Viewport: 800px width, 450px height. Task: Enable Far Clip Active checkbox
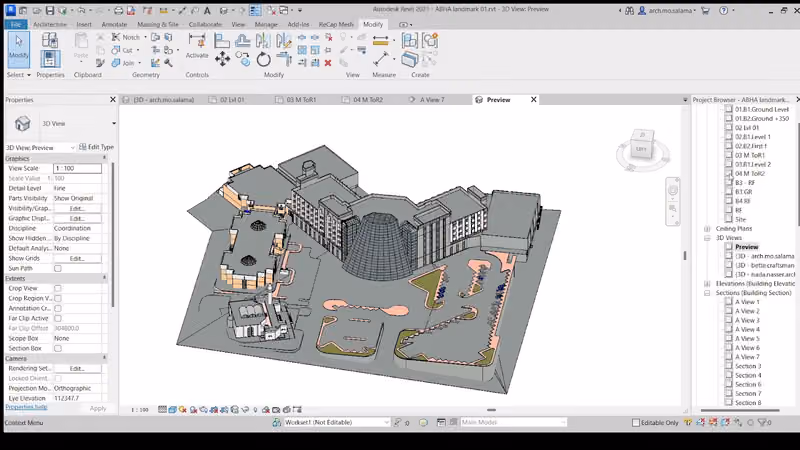58,318
